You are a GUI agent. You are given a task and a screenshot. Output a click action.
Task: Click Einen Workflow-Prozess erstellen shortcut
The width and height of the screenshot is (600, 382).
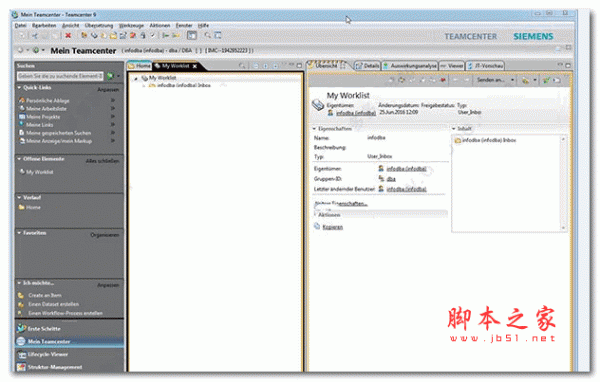(x=65, y=313)
